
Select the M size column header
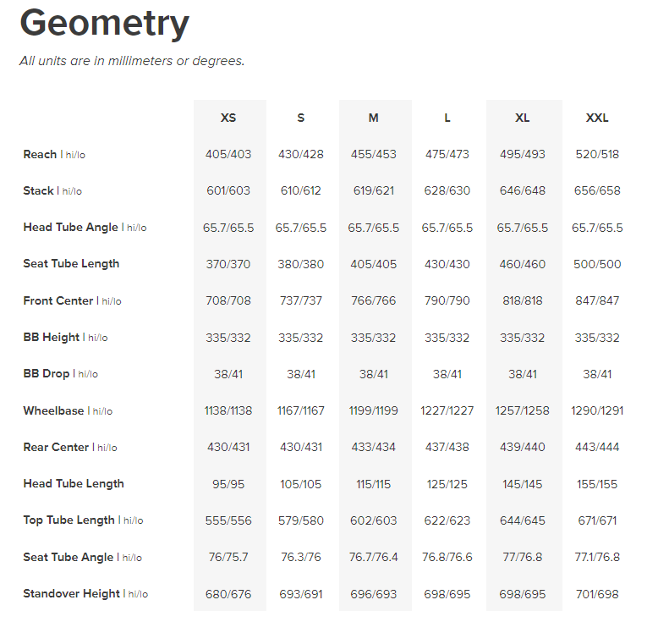click(x=373, y=118)
